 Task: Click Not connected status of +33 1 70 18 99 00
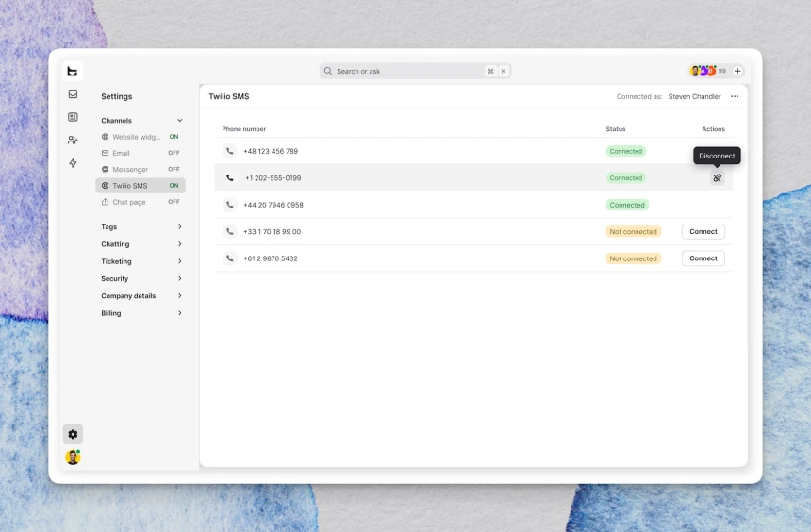click(x=633, y=231)
